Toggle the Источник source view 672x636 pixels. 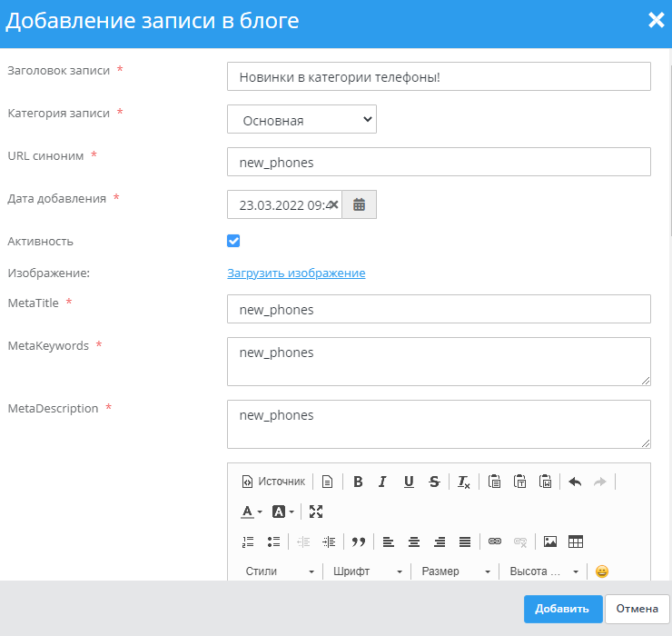point(273,482)
